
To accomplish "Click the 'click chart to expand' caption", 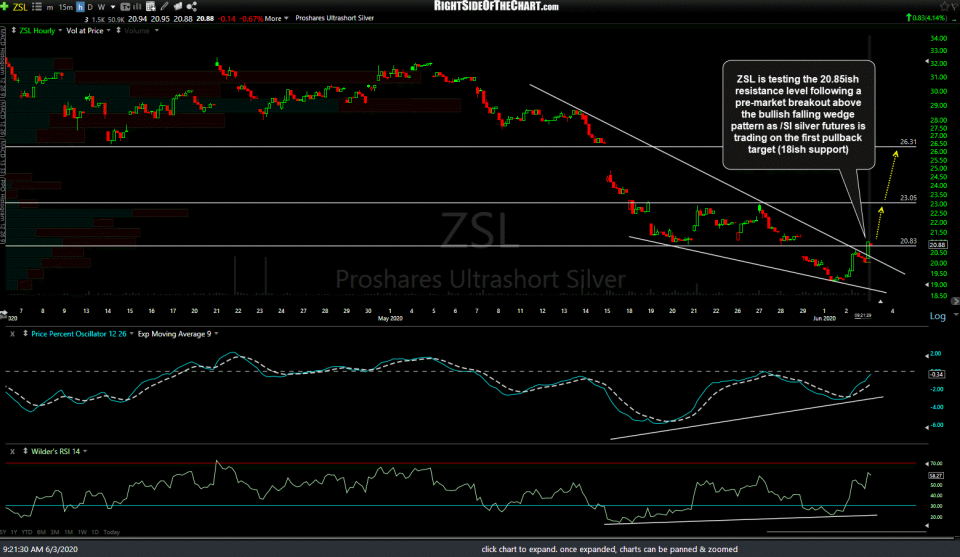I will (x=609, y=550).
